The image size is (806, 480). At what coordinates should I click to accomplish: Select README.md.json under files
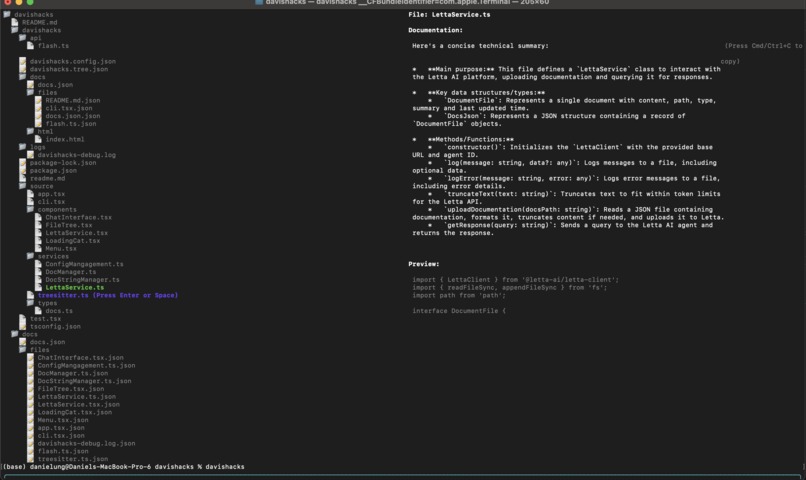(x=72, y=100)
